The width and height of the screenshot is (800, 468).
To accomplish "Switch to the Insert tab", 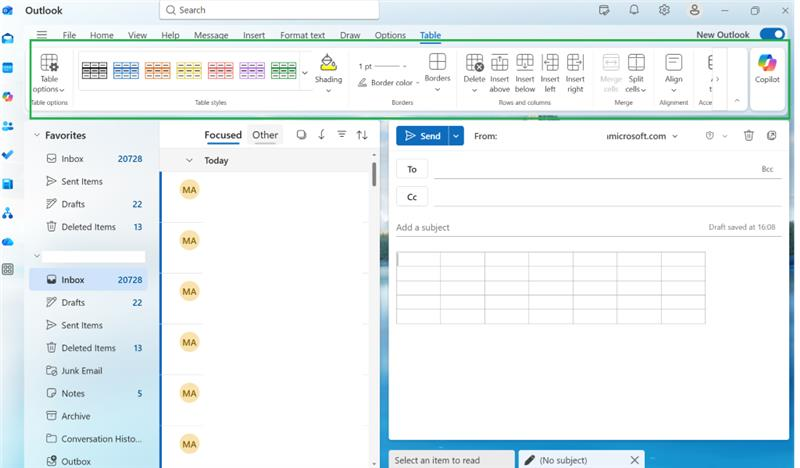I will 254,35.
